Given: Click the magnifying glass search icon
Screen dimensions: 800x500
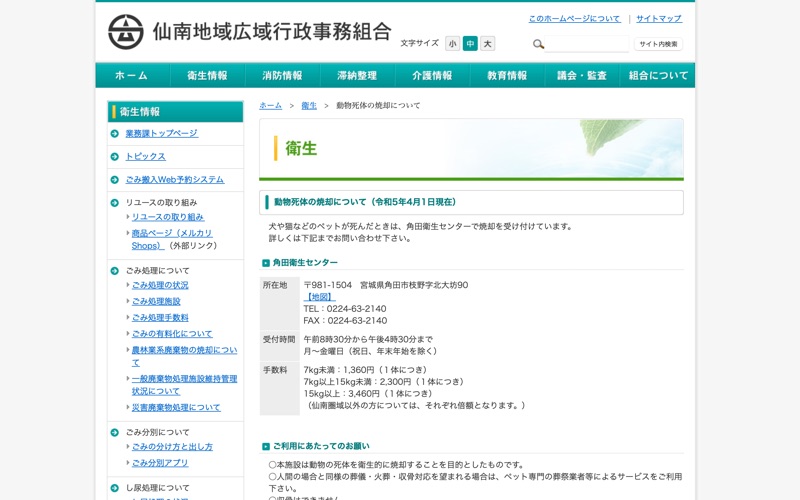Looking at the screenshot, I should click(538, 44).
